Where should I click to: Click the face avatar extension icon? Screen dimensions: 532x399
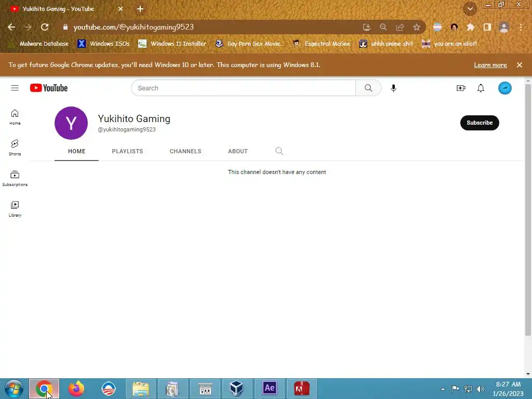coord(454,27)
